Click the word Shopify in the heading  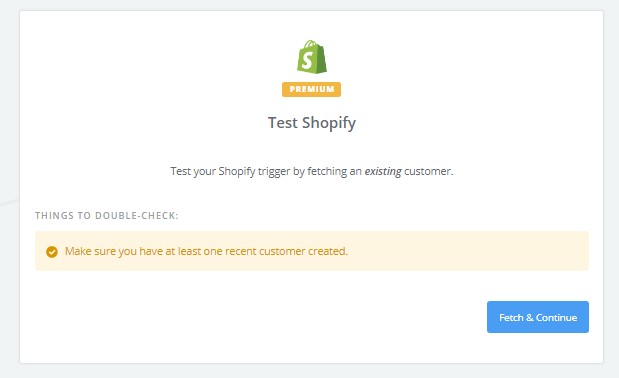click(x=329, y=123)
